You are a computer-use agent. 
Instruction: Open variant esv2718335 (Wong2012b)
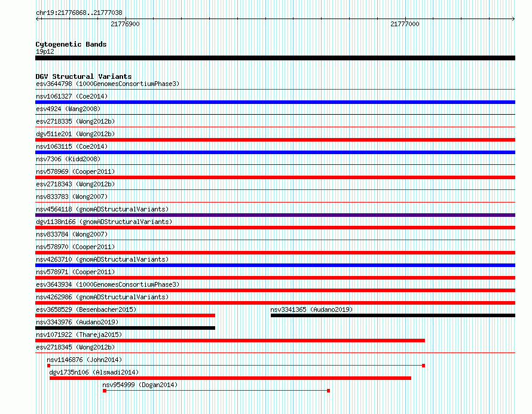click(x=75, y=121)
